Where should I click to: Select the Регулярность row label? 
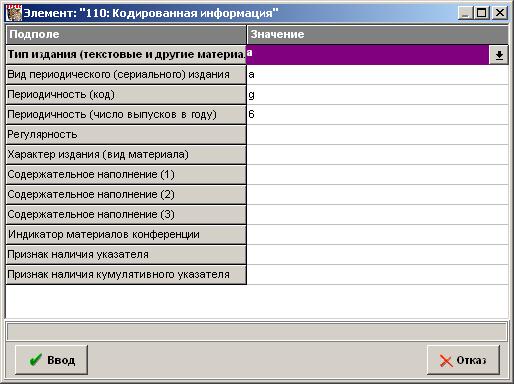pos(126,135)
